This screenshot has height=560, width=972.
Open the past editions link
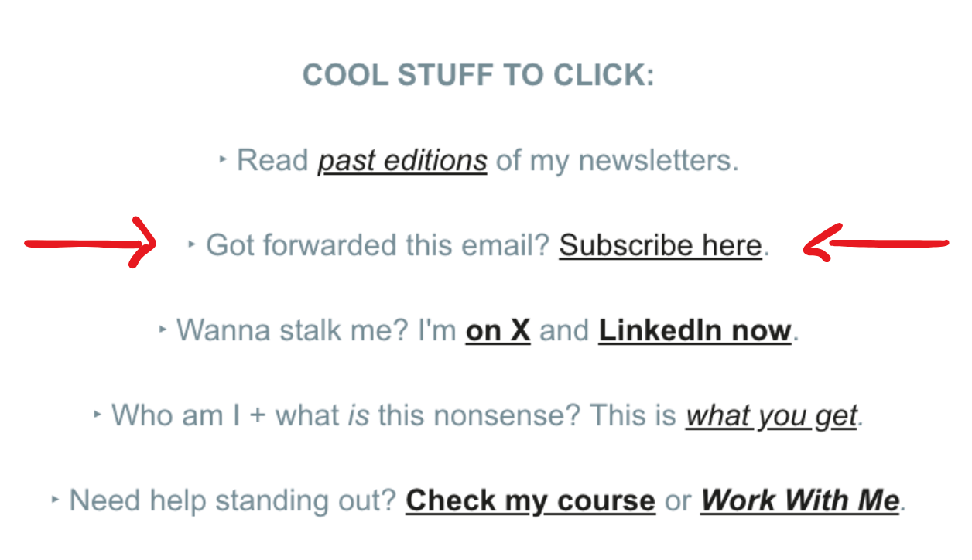(402, 161)
